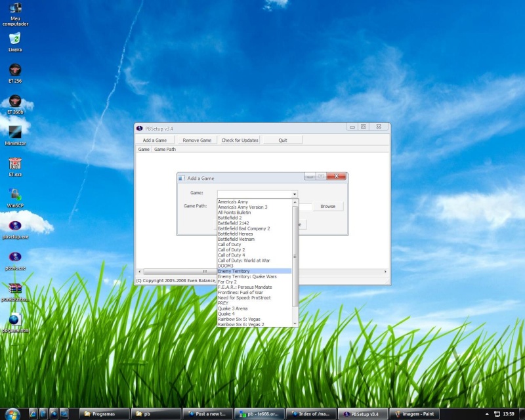525x420 pixels.
Task: Select the punkbuster archive desktop icon
Action: pyautogui.click(x=15, y=292)
